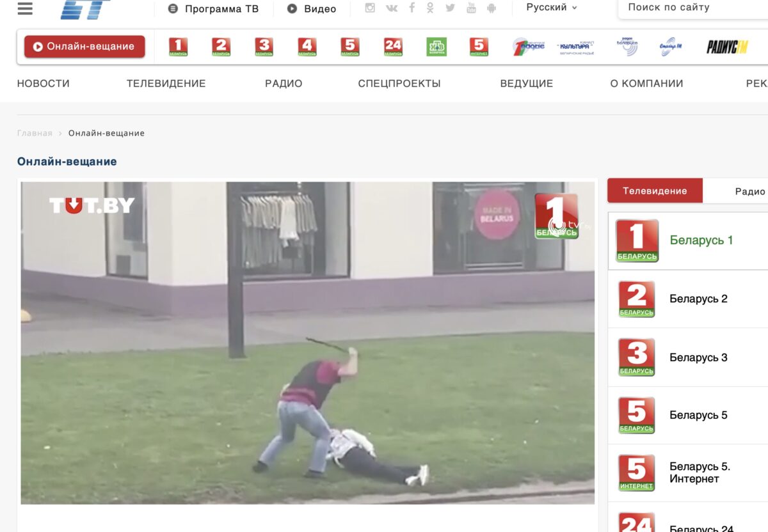
Task: Open the Facebook social link
Action: (x=412, y=8)
